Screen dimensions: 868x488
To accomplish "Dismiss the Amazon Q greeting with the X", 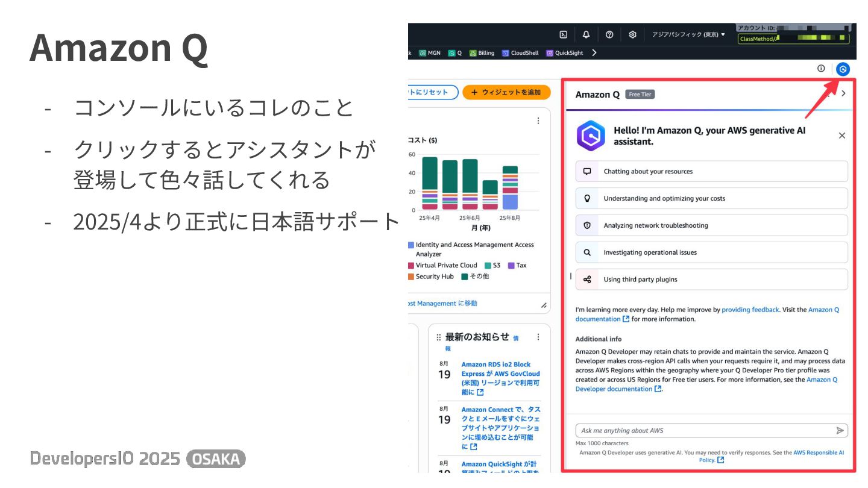I will [x=842, y=136].
